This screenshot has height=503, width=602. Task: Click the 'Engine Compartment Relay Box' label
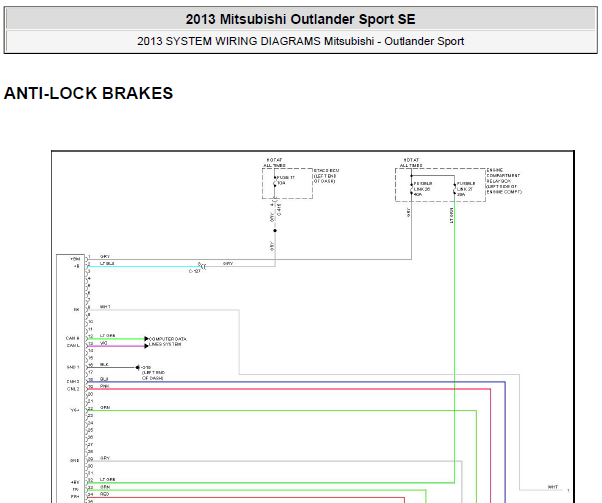504,181
